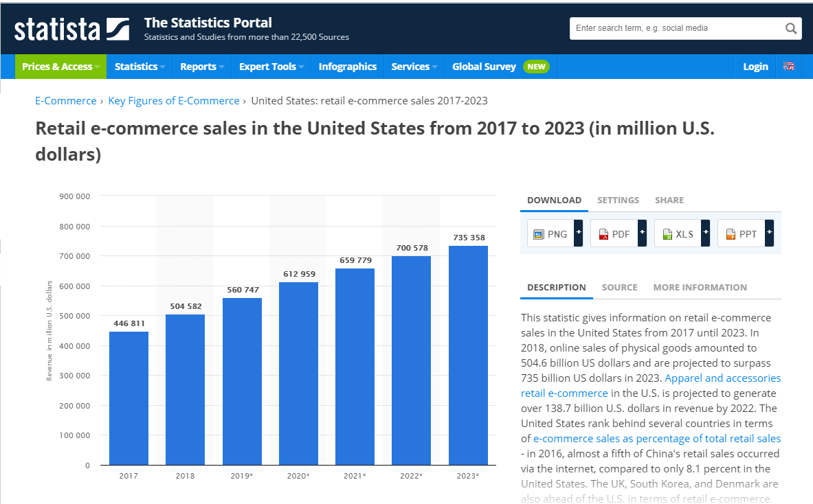
Task: Switch to the SOURCE tab
Action: pos(619,287)
